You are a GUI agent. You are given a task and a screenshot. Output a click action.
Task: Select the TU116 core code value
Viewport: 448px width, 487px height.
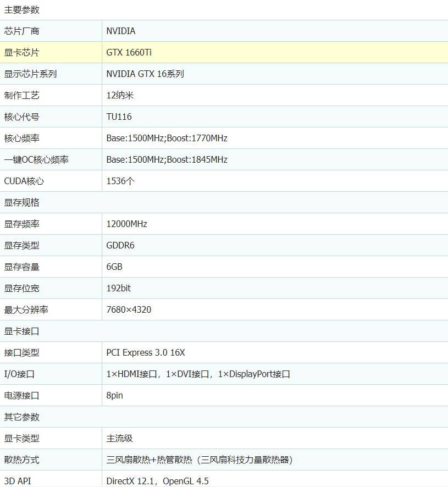tap(119, 117)
